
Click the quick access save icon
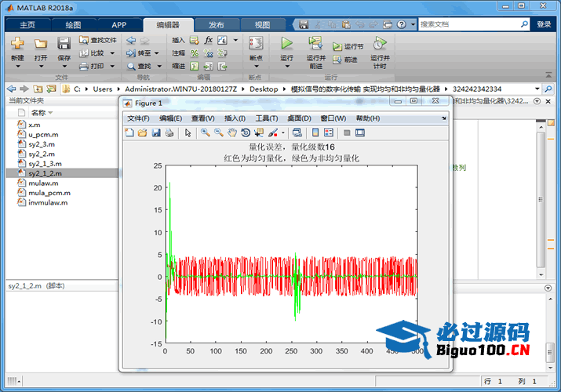click(304, 24)
